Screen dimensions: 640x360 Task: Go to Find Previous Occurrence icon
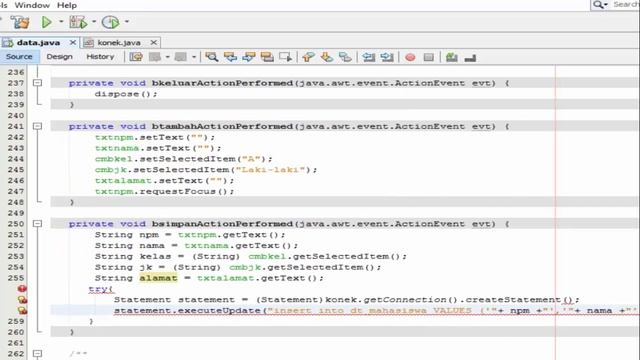(x=230, y=57)
